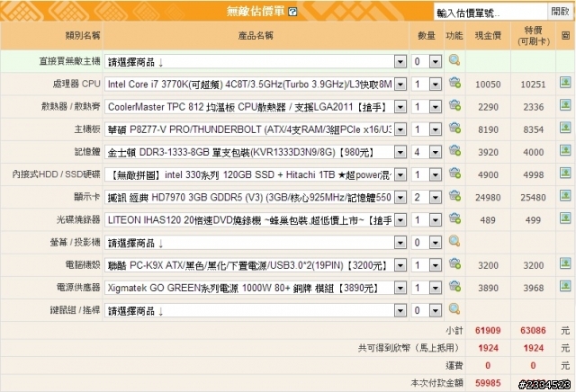Click the 小計 label
This screenshot has width=576, height=392.
pos(454,330)
